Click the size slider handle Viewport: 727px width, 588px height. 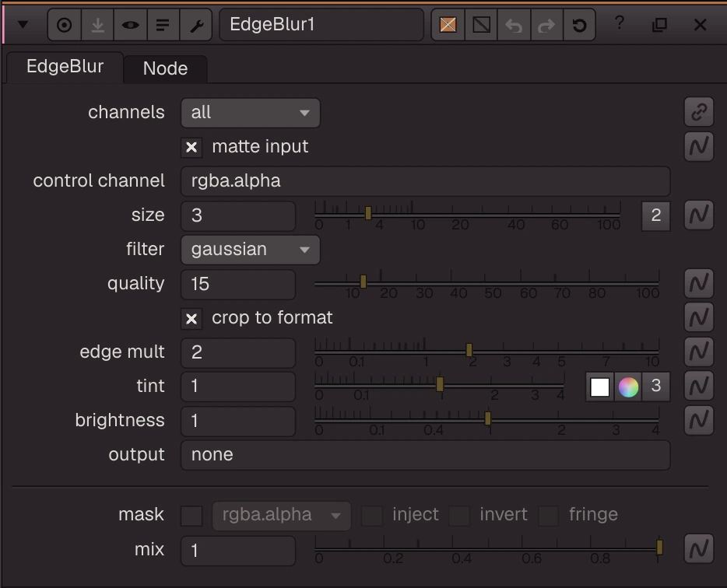[x=368, y=213]
